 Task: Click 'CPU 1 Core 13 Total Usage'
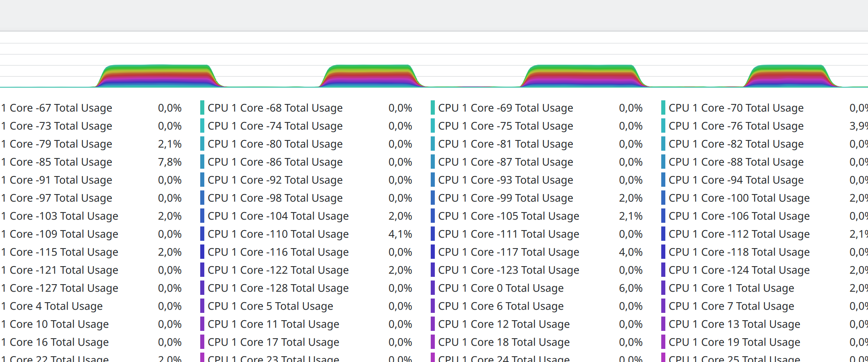pos(735,324)
